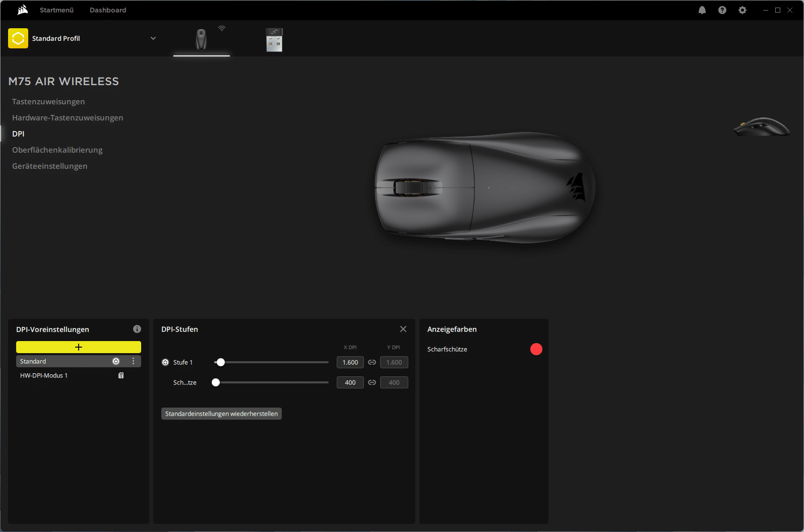Add a new DPI preset
This screenshot has width=804, height=532.
coord(79,347)
